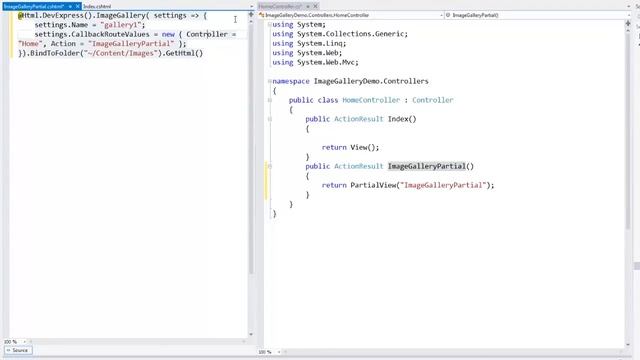The height and width of the screenshot is (360, 640).
Task: Click the left editor horizontal scrollbar
Action: tap(139, 342)
